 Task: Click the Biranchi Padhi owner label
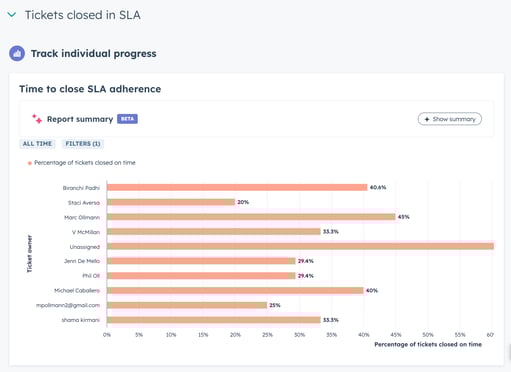[x=81, y=188]
